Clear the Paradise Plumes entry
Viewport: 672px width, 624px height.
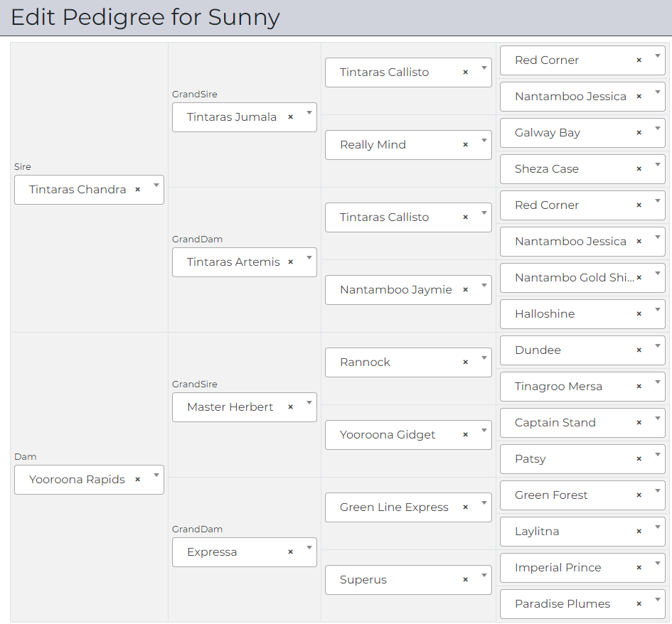tap(639, 604)
